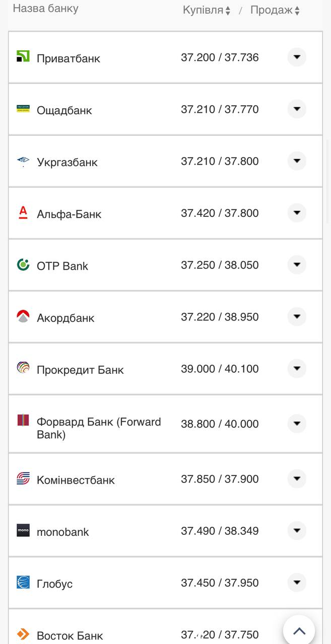Viewport: 331px width, 644px height.
Task: Expand the Приватбанк rate details
Action: tap(297, 57)
